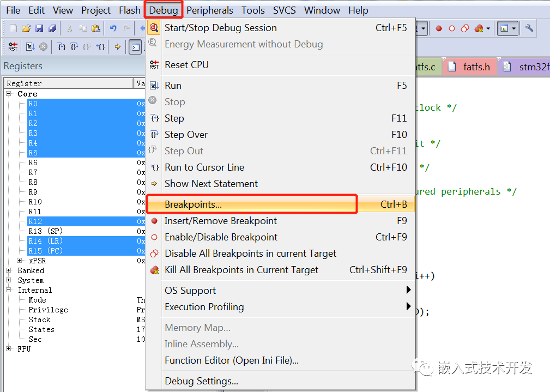
Task: Click the Paste toolbar icon
Action: [x=95, y=27]
